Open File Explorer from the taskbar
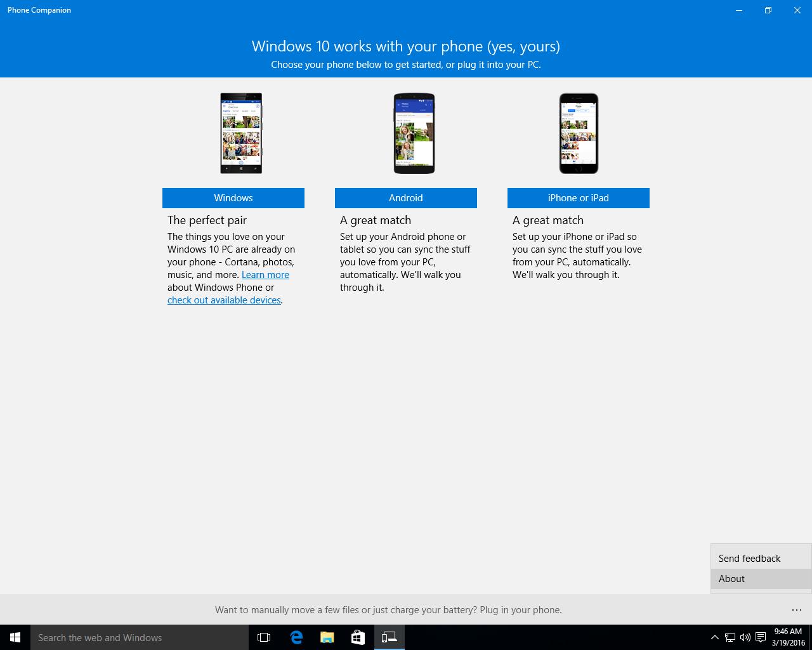812x650 pixels. point(327,637)
